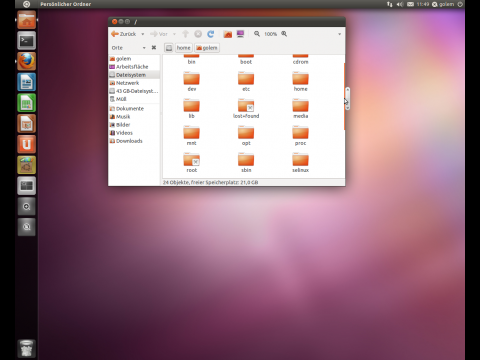The height and width of the screenshot is (360, 480).
Task: Select the home folder icon in file view
Action: (x=300, y=79)
